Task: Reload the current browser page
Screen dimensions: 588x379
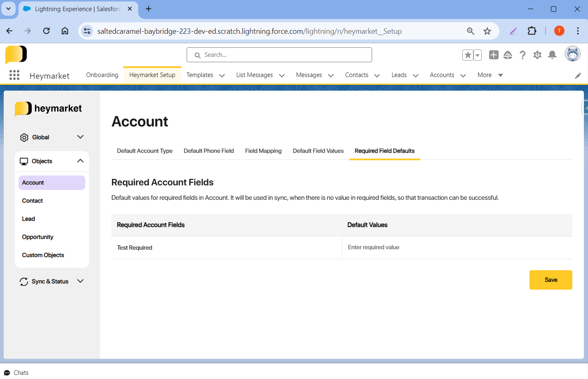Action: 46,31
